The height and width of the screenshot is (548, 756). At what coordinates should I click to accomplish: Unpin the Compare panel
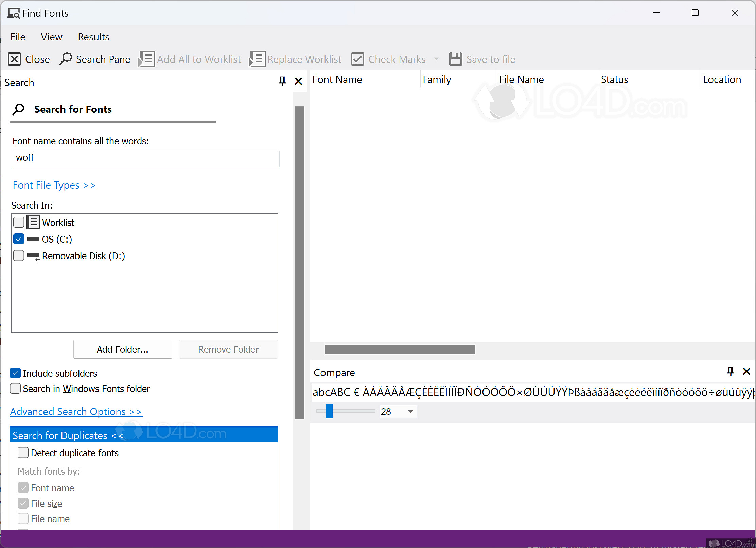pyautogui.click(x=730, y=372)
